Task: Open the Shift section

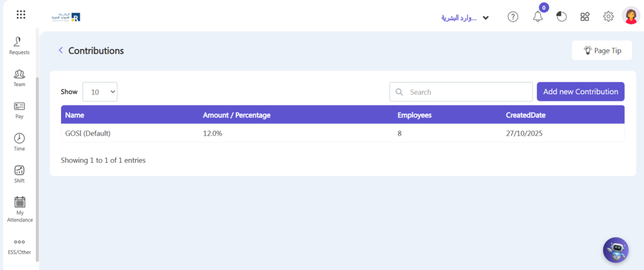Action: 19,174
